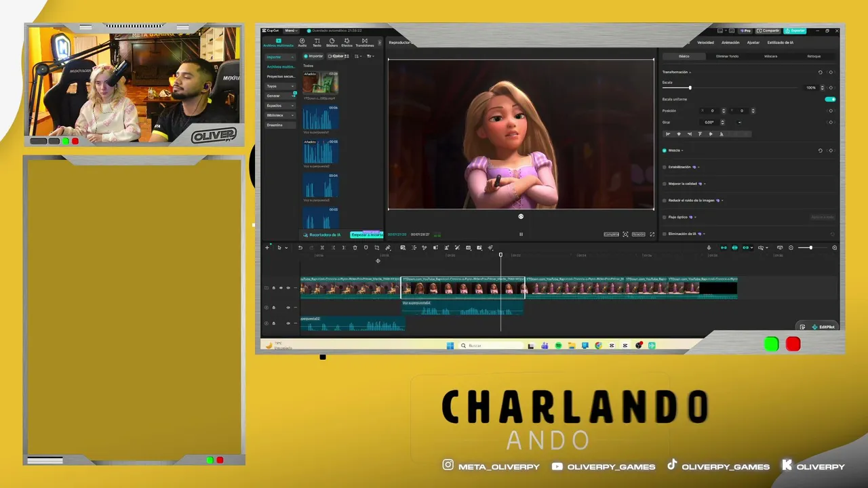The image size is (868, 488).
Task: Undo the last timeline edit
Action: (300, 247)
